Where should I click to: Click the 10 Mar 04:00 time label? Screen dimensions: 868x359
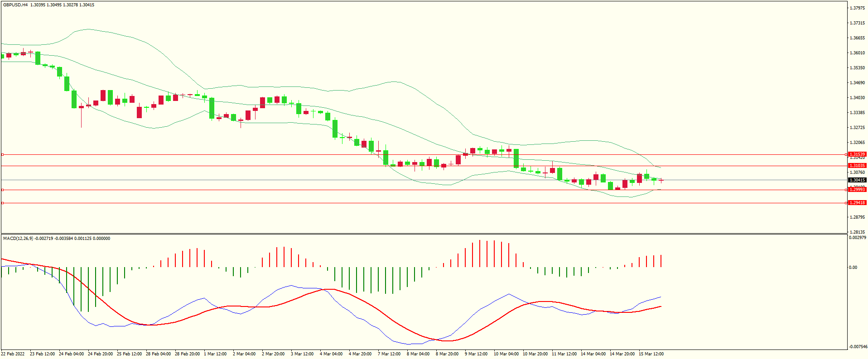coord(506,354)
